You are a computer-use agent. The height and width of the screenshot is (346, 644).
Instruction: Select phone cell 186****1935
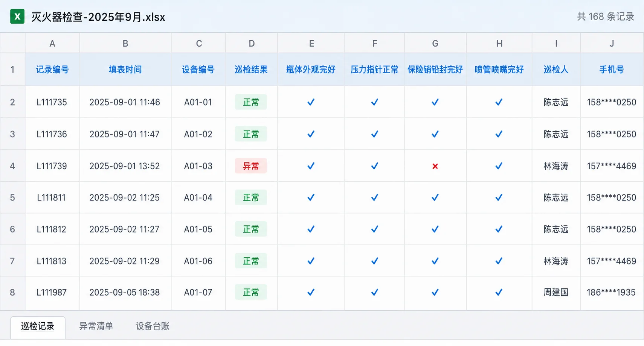pyautogui.click(x=612, y=292)
